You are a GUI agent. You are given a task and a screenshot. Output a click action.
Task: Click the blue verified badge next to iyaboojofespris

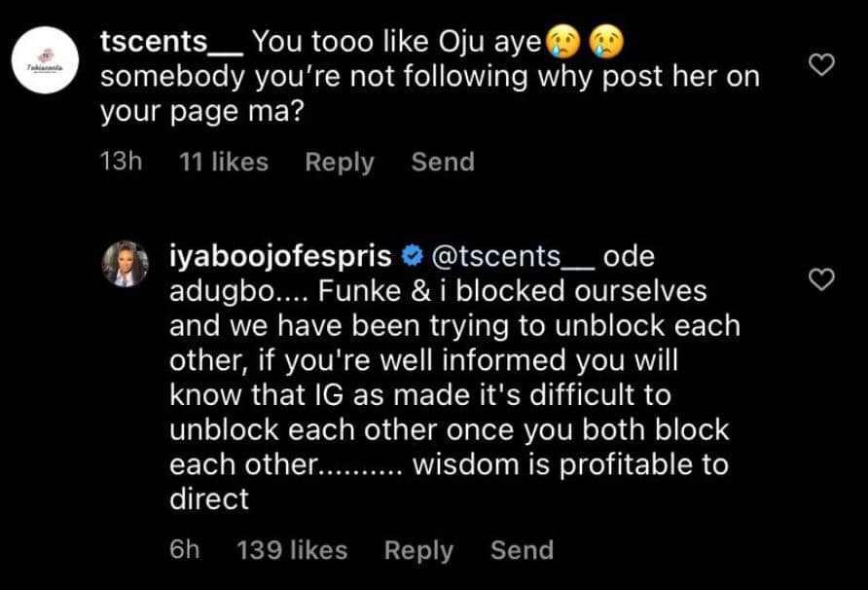412,257
